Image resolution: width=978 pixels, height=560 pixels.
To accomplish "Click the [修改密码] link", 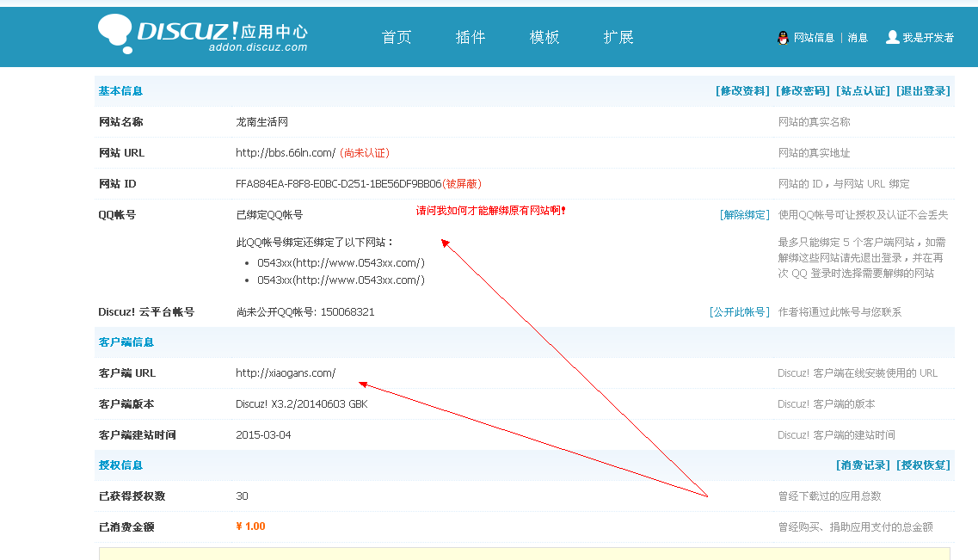I will (x=803, y=91).
